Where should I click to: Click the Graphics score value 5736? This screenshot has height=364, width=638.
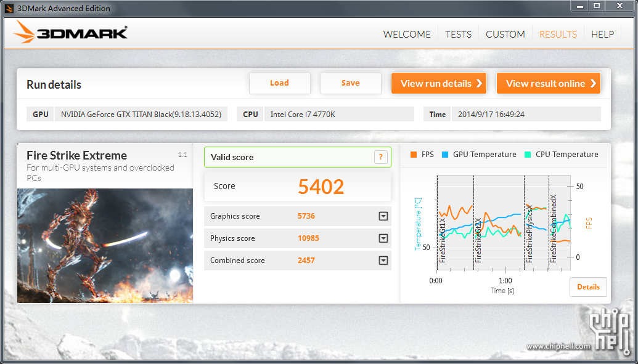coord(306,216)
